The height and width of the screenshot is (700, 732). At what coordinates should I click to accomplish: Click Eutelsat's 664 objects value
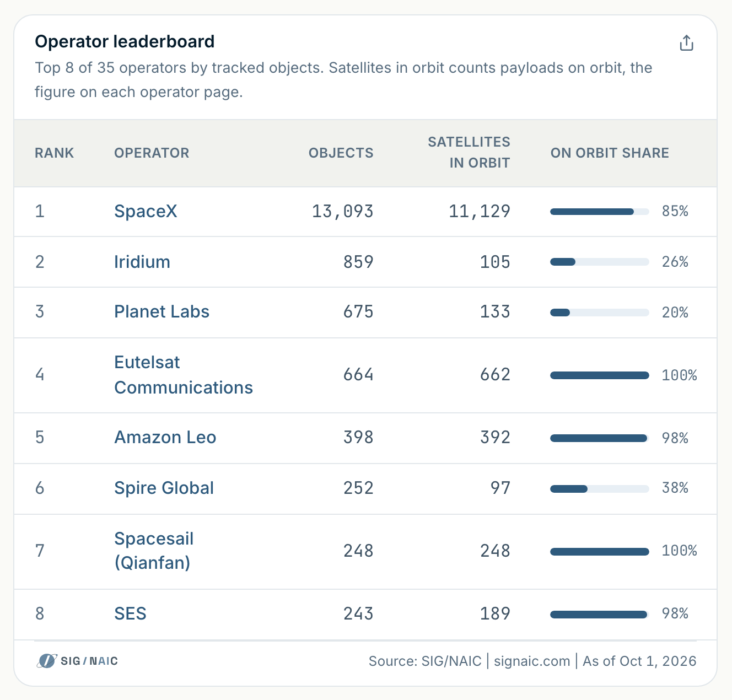(x=358, y=375)
